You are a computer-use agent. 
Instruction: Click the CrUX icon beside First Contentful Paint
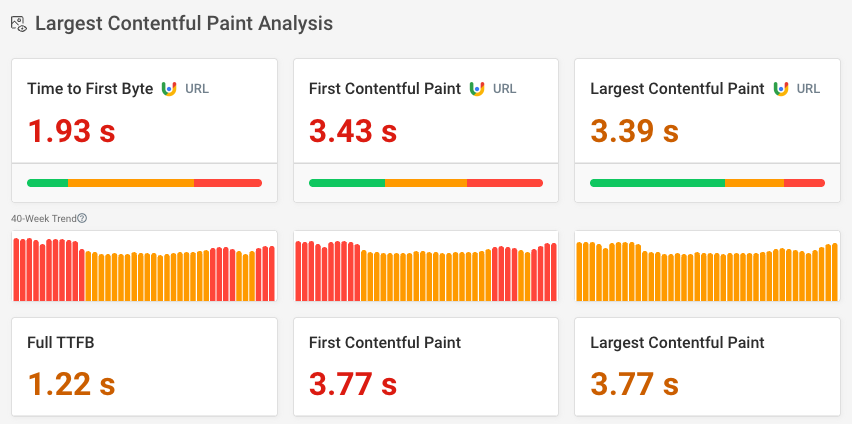coord(477,89)
